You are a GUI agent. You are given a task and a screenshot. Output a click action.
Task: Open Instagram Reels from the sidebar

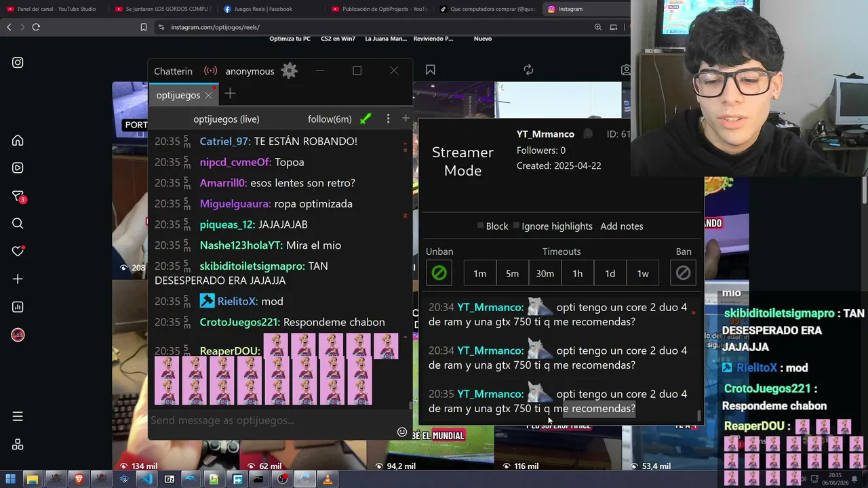point(18,168)
